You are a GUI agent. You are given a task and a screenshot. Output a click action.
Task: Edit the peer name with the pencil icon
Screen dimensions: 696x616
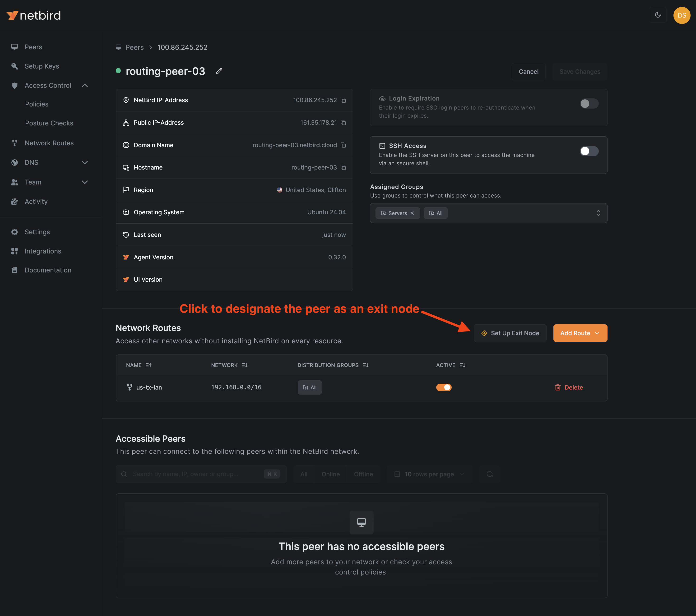pyautogui.click(x=219, y=71)
